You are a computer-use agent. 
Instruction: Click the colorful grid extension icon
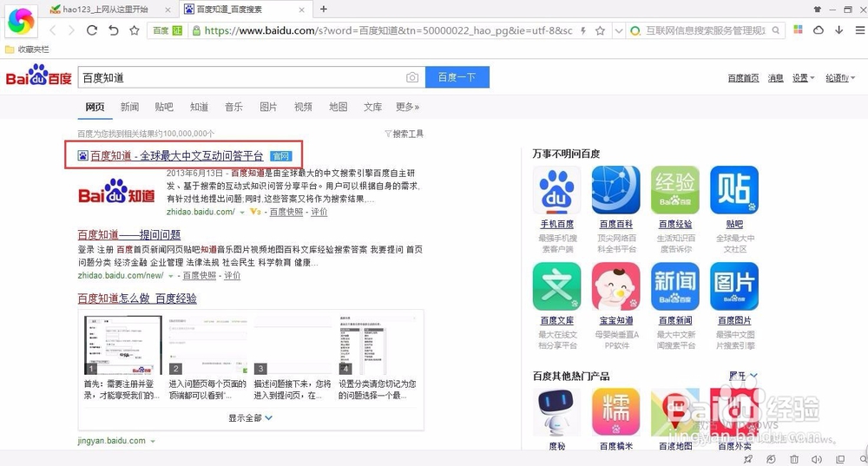[799, 30]
